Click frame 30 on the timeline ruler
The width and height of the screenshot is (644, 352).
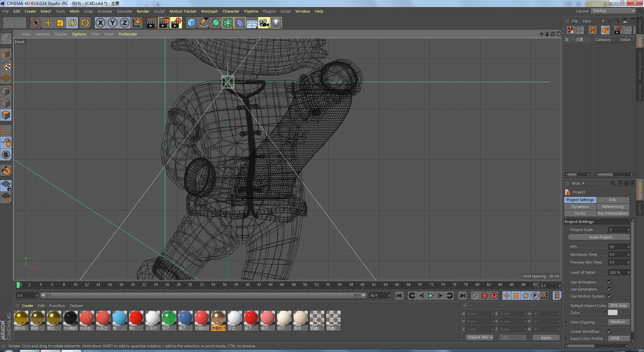190,284
